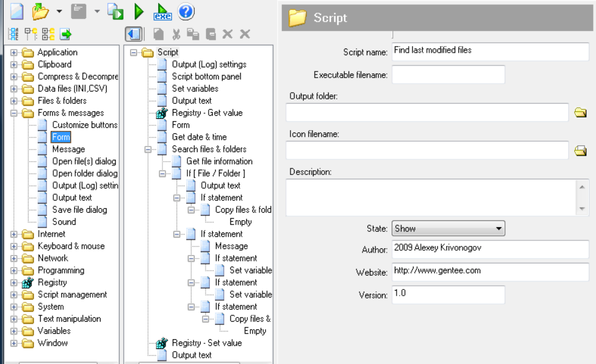
Task: Click the green Run play icon
Action: click(139, 12)
